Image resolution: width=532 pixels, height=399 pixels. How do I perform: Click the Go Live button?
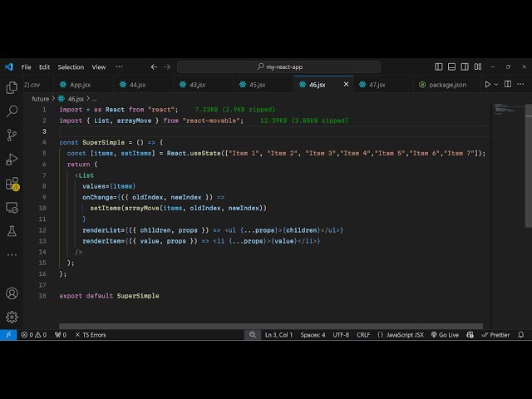[445, 335]
